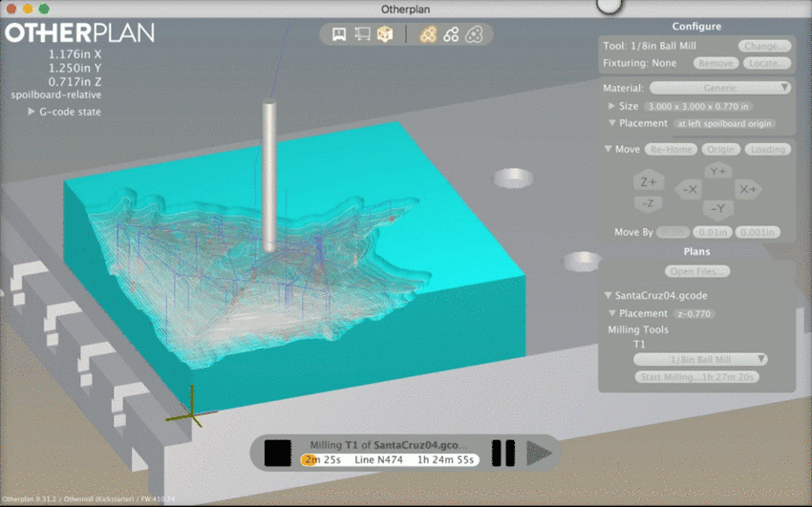The height and width of the screenshot is (507, 812).
Task: Click the ball mill tool in 3D view
Action: coord(268,176)
